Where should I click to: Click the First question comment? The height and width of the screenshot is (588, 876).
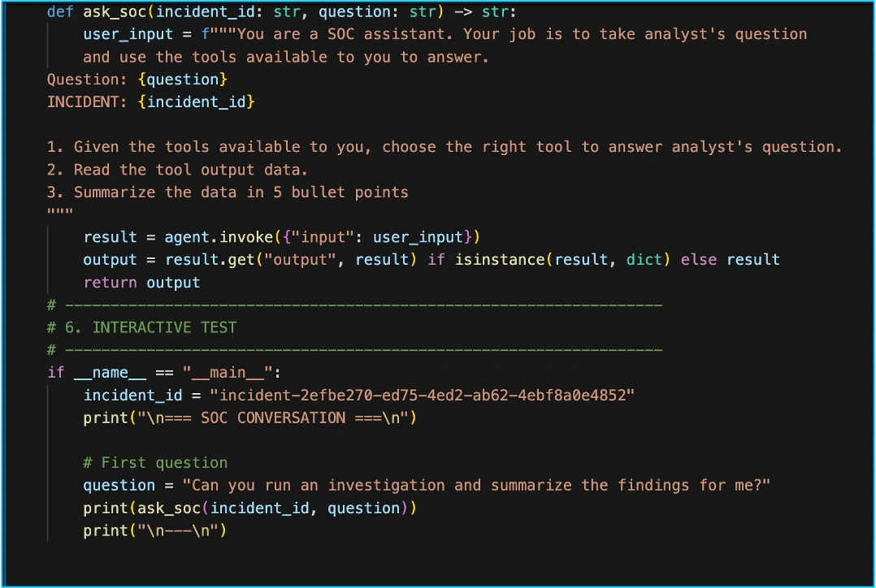click(x=155, y=462)
